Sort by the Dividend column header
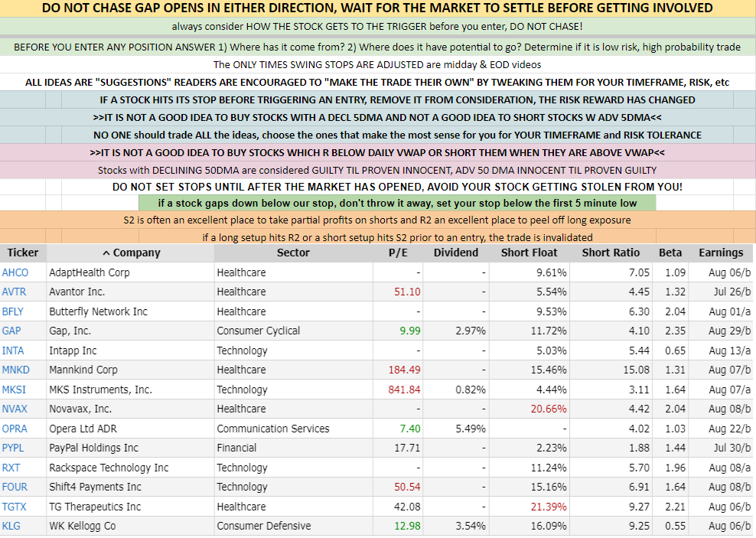756x538 pixels. click(455, 253)
